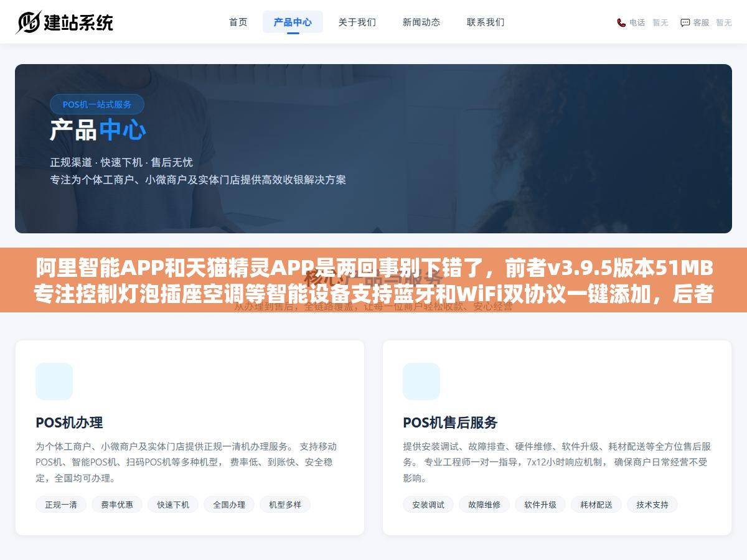Click the overlay line starting 专注控制灯泡插座
The width and height of the screenshot is (747, 560).
(x=374, y=294)
